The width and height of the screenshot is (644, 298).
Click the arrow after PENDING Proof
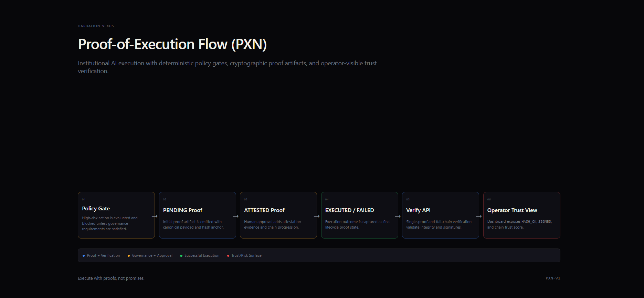236,216
